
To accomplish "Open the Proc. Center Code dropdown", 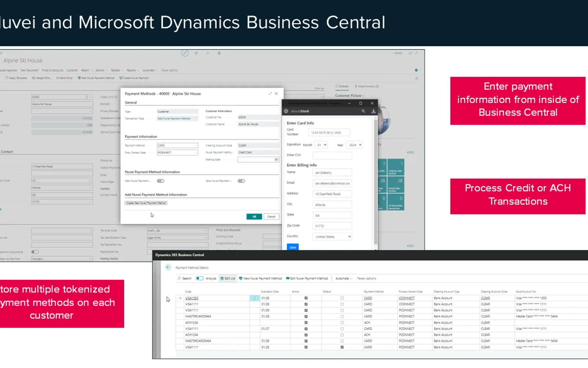I will tap(178, 153).
